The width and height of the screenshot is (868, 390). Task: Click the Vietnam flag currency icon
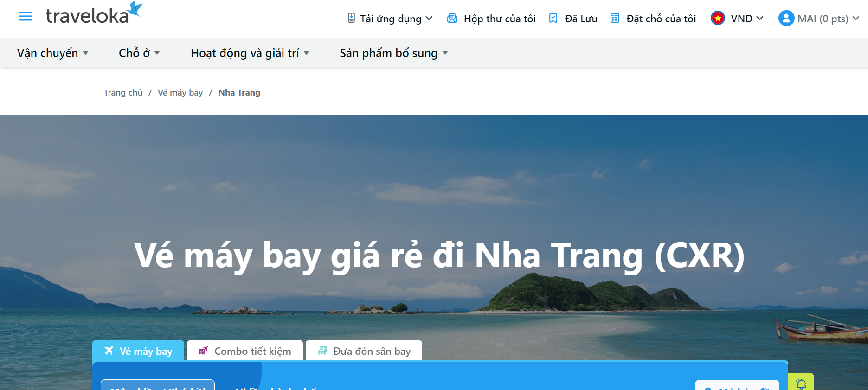click(718, 19)
